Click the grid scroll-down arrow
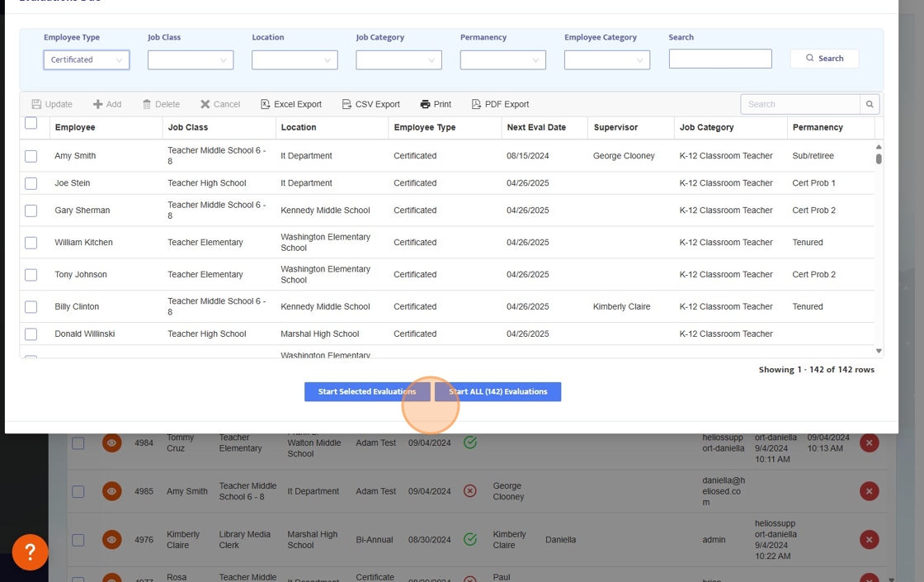The height and width of the screenshot is (582, 924). coord(879,351)
